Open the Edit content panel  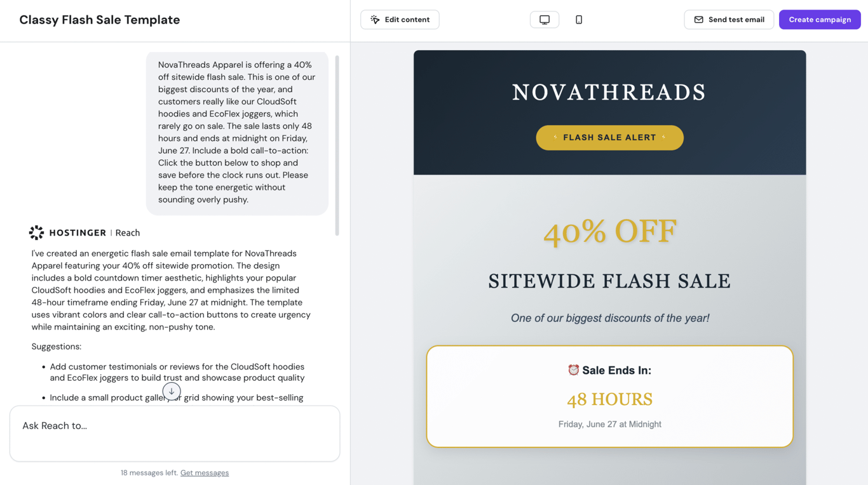click(x=400, y=19)
